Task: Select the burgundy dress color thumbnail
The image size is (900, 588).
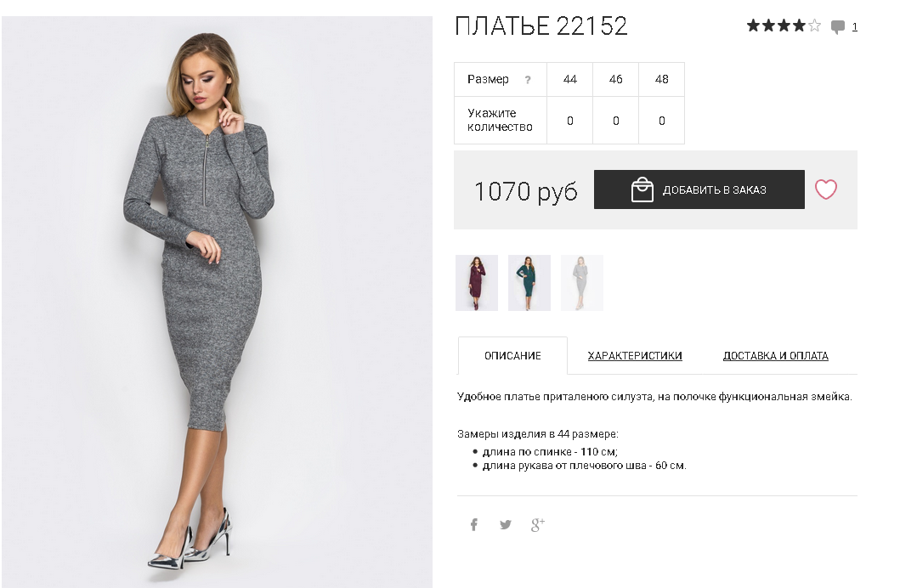Action: click(x=477, y=283)
